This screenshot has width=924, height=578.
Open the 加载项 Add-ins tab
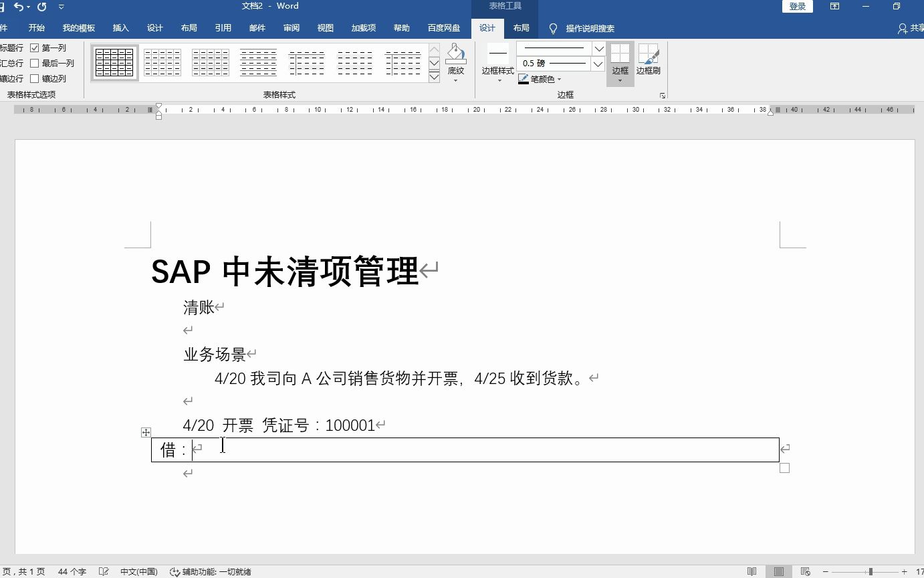tap(364, 28)
